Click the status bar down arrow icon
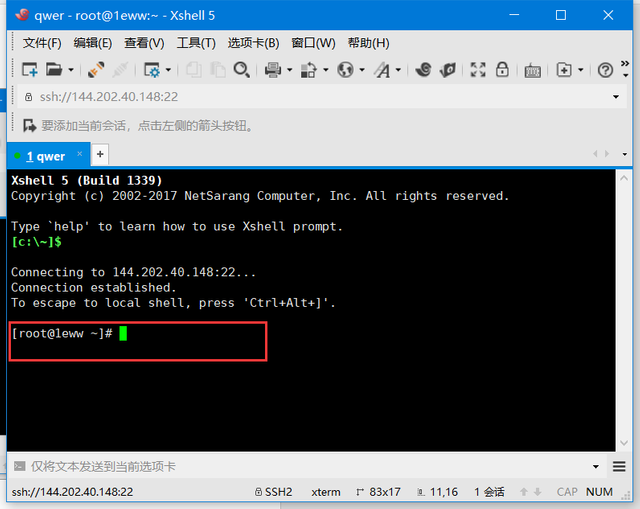This screenshot has width=640, height=509. (538, 492)
